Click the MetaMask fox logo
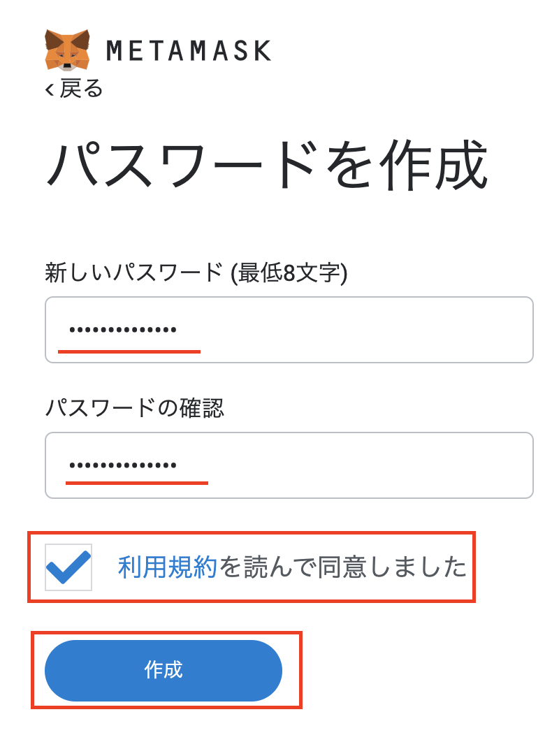The image size is (559, 756). coord(68,50)
